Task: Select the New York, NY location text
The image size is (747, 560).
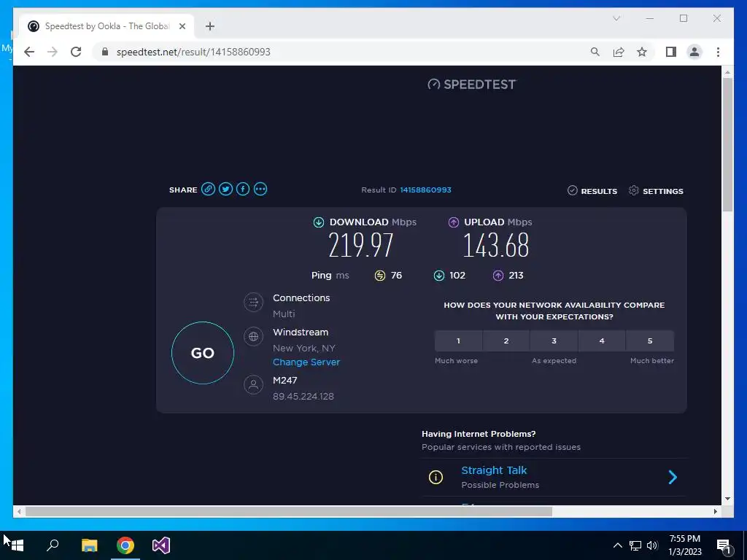Action: [x=304, y=348]
